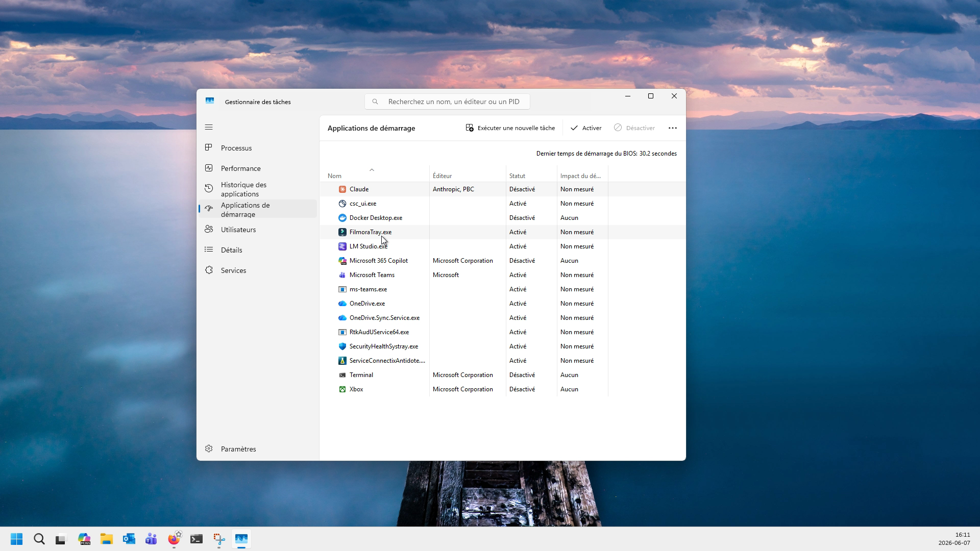Toggle the hamburger navigation menu
Screen dimensions: 980x551
click(x=209, y=127)
